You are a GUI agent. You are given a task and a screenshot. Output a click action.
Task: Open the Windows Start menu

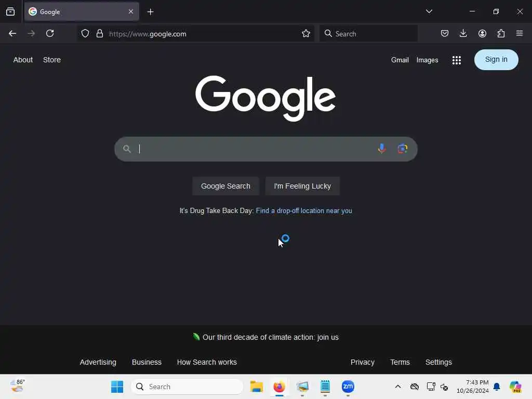pyautogui.click(x=117, y=387)
